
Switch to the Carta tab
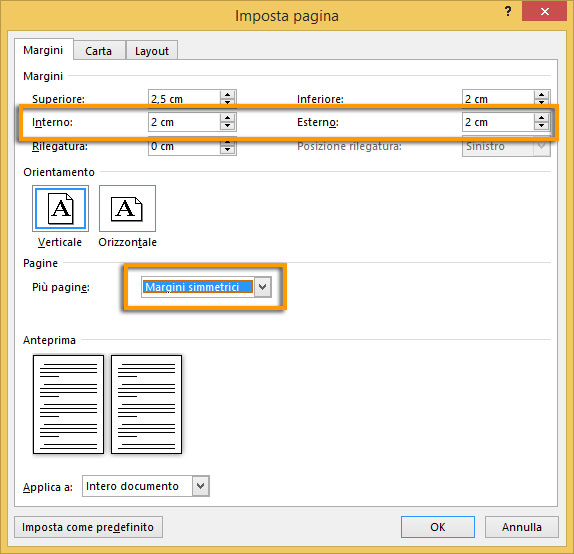coord(98,51)
